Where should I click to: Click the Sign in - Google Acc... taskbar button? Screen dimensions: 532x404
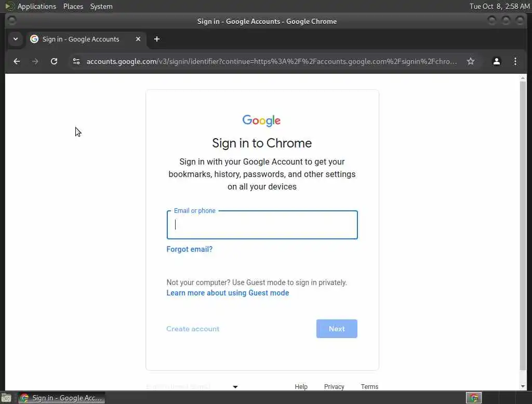[62, 398]
